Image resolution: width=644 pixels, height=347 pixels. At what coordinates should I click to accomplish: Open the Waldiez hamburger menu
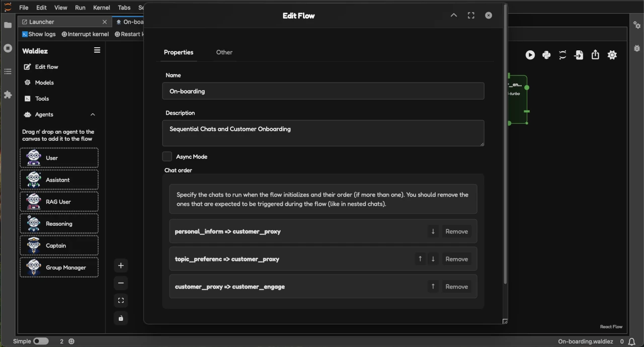[x=97, y=50]
